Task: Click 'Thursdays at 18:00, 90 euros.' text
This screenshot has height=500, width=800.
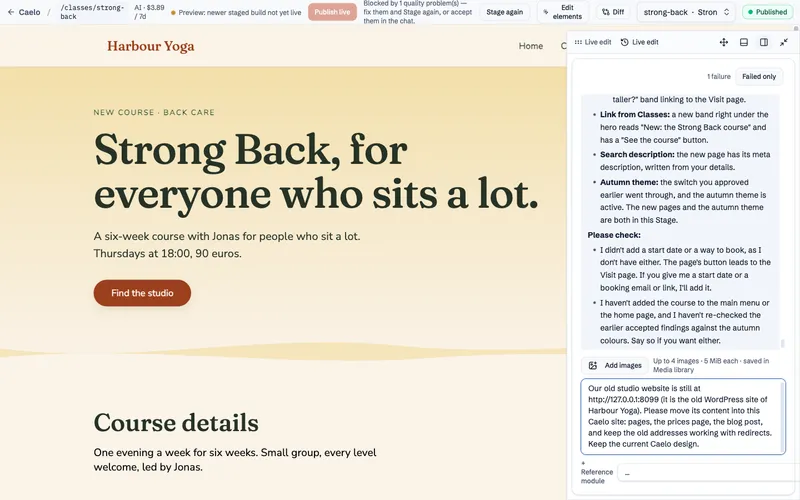Action: (x=167, y=254)
